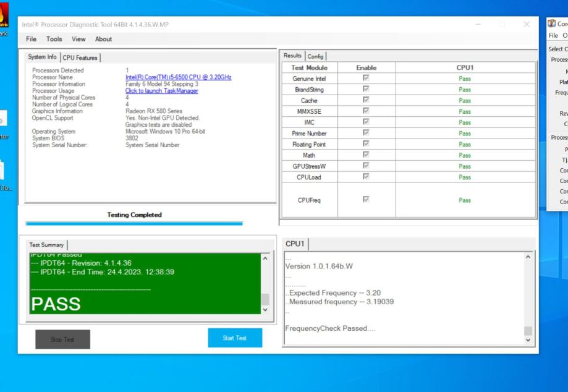Screen dimensions: 568x392
Task: Toggle the MMXSSE test checkbox
Action: tap(366, 111)
